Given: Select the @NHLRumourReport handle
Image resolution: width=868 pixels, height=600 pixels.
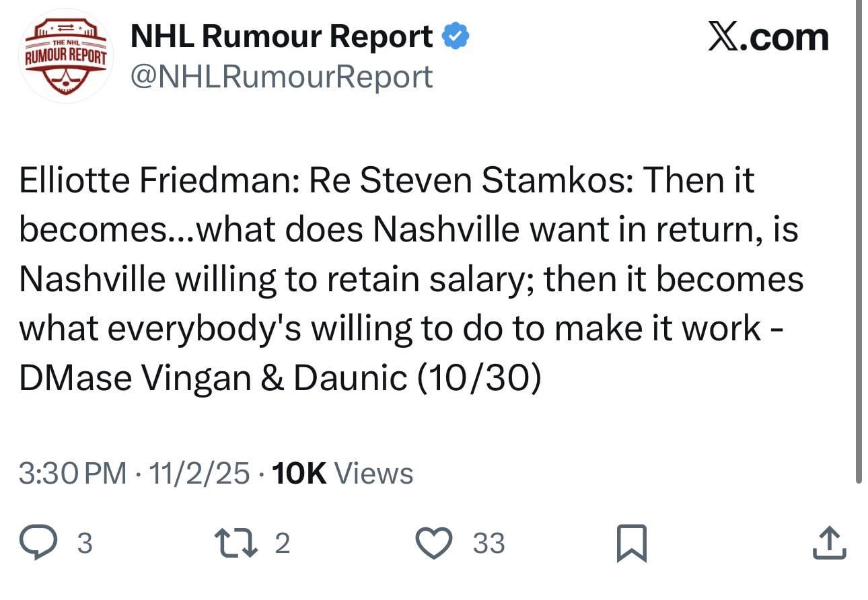Looking at the screenshot, I should click(x=282, y=76).
